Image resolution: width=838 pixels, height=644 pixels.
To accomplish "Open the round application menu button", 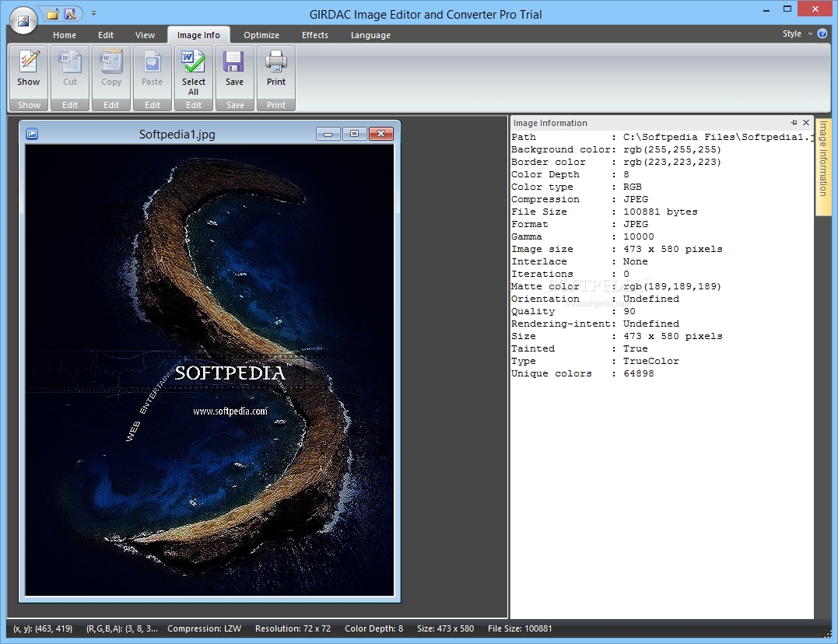I will (x=23, y=19).
